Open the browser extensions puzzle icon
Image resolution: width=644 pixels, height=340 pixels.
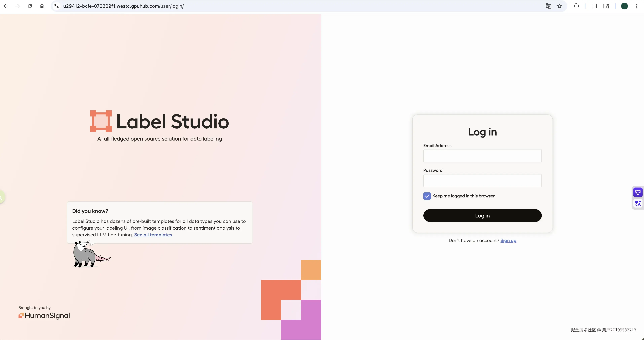coord(576,6)
